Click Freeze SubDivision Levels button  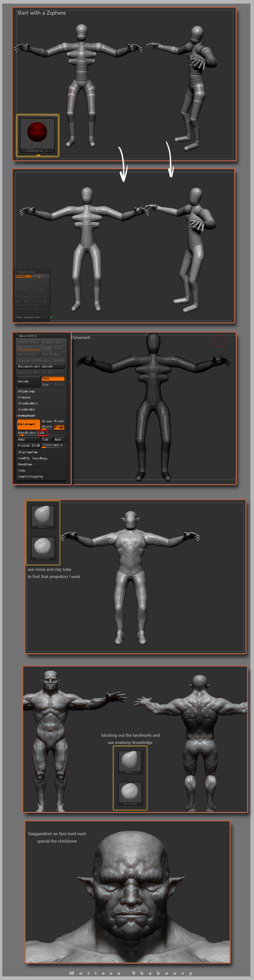pyautogui.click(x=41, y=360)
